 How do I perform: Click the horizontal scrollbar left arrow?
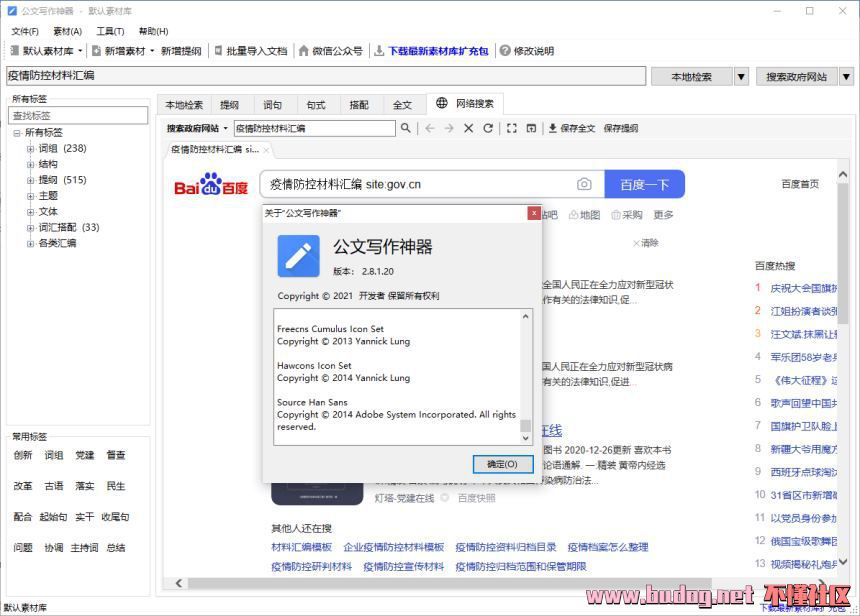point(179,583)
